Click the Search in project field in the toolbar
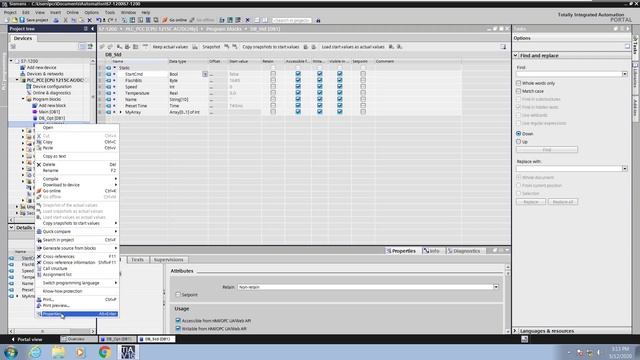Screen dimensions: 640x360 tap(291, 20)
